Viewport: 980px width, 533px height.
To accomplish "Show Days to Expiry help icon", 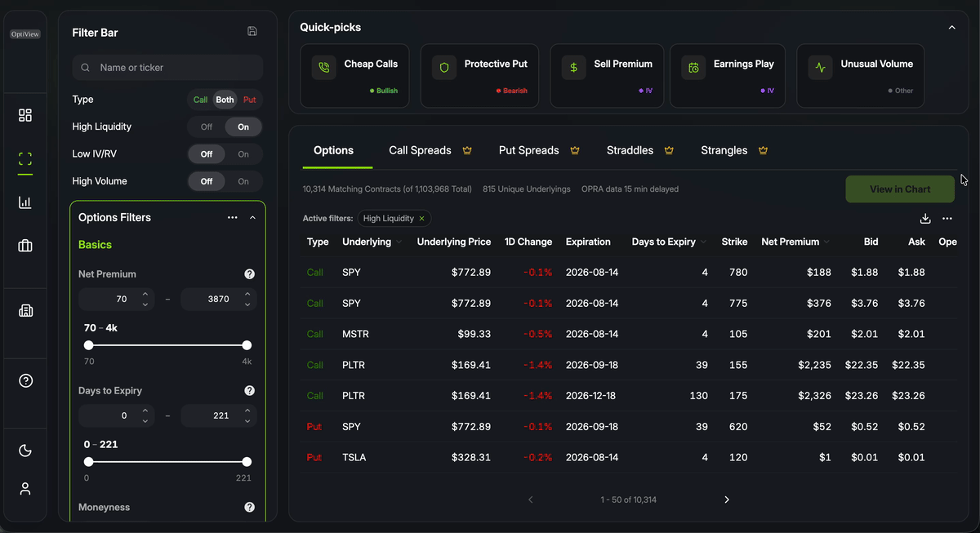I will pyautogui.click(x=250, y=391).
